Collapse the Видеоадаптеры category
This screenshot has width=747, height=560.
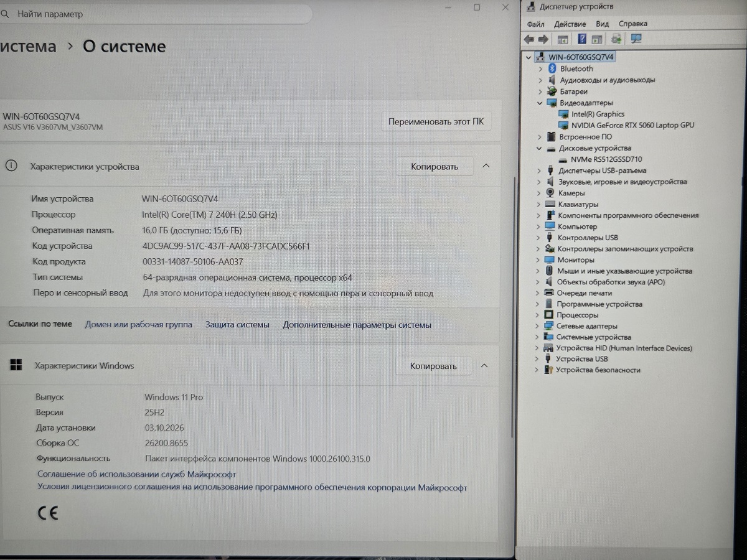[540, 103]
